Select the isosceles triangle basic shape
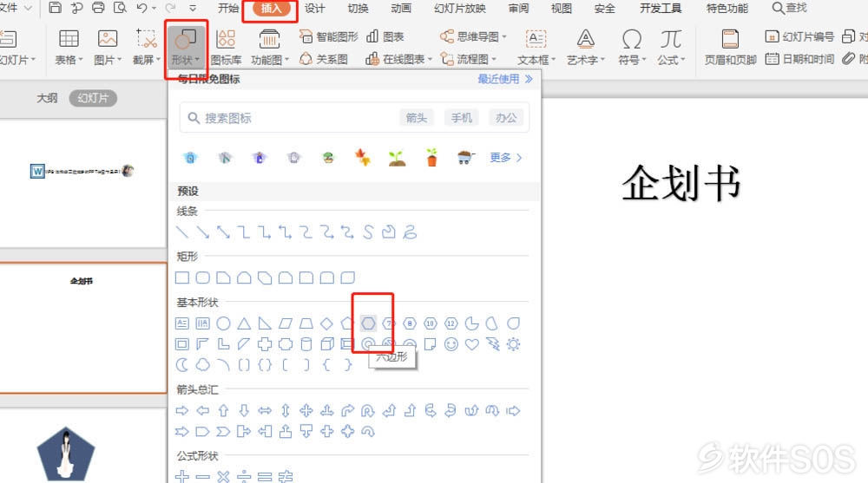Screen dimensions: 868x483 click(x=244, y=323)
